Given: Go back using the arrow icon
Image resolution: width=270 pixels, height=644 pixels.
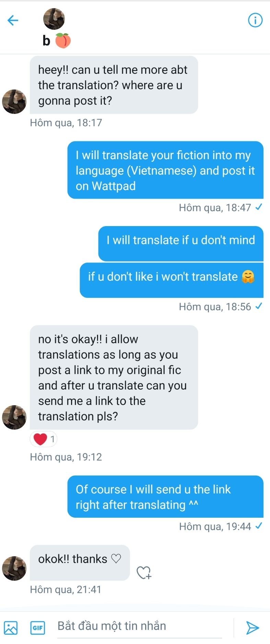Looking at the screenshot, I should pyautogui.click(x=13, y=21).
